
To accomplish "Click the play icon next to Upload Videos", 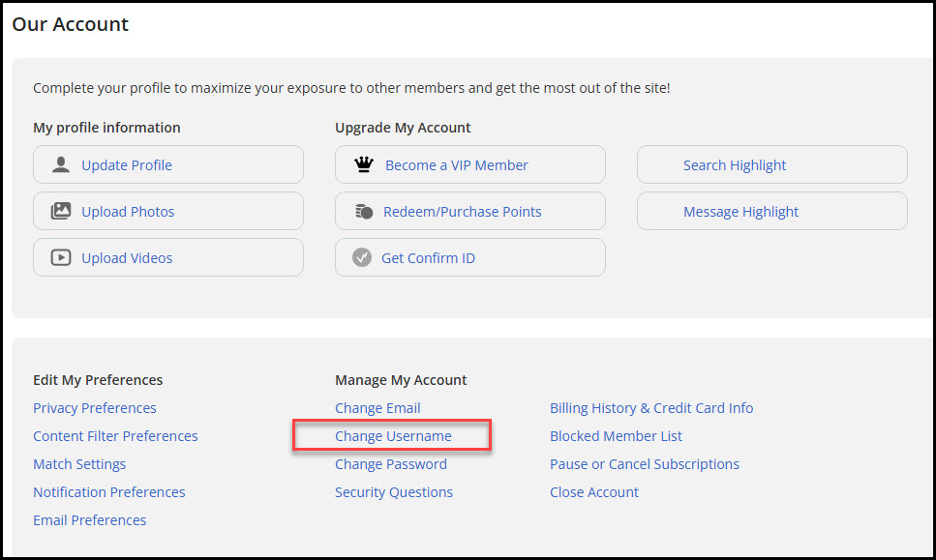I will [x=61, y=257].
